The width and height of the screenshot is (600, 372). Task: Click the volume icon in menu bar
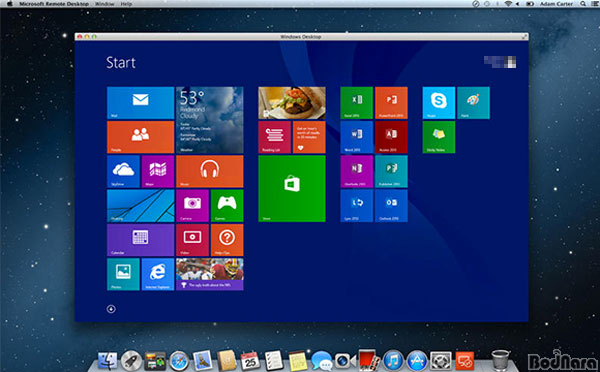click(518, 4)
